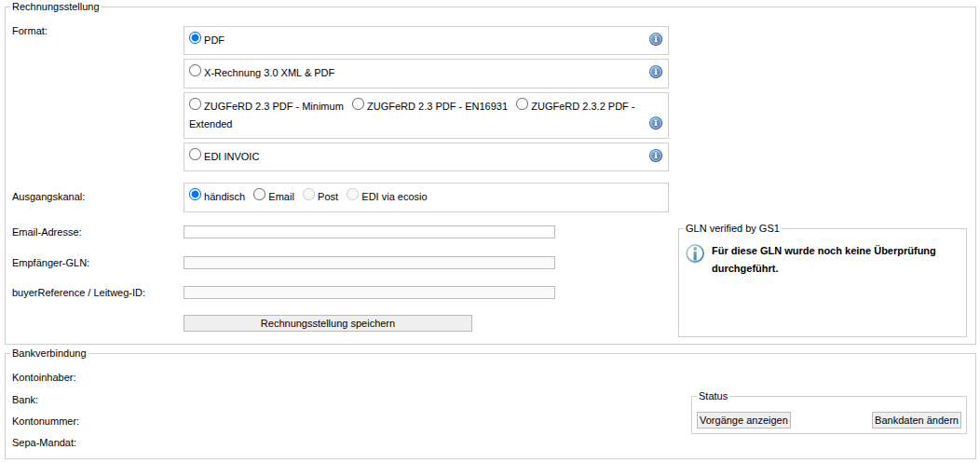
Task: Open info icon for EDI INVOIC format
Action: pyautogui.click(x=655, y=156)
